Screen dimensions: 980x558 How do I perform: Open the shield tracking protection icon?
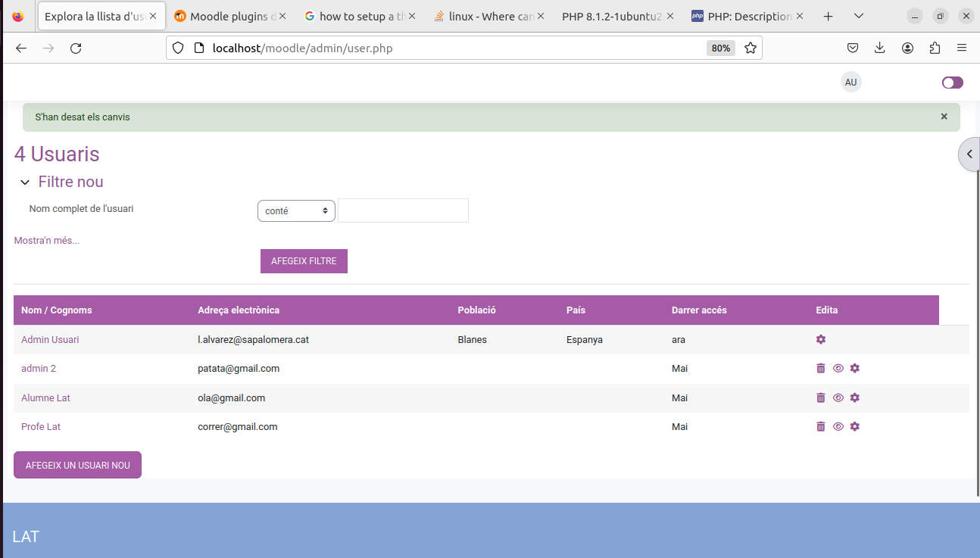pos(177,48)
